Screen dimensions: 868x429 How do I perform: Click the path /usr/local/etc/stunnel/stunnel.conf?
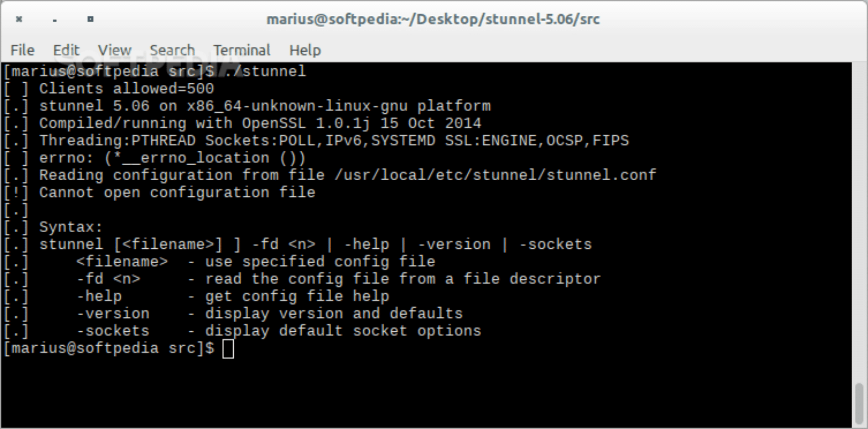[495, 175]
